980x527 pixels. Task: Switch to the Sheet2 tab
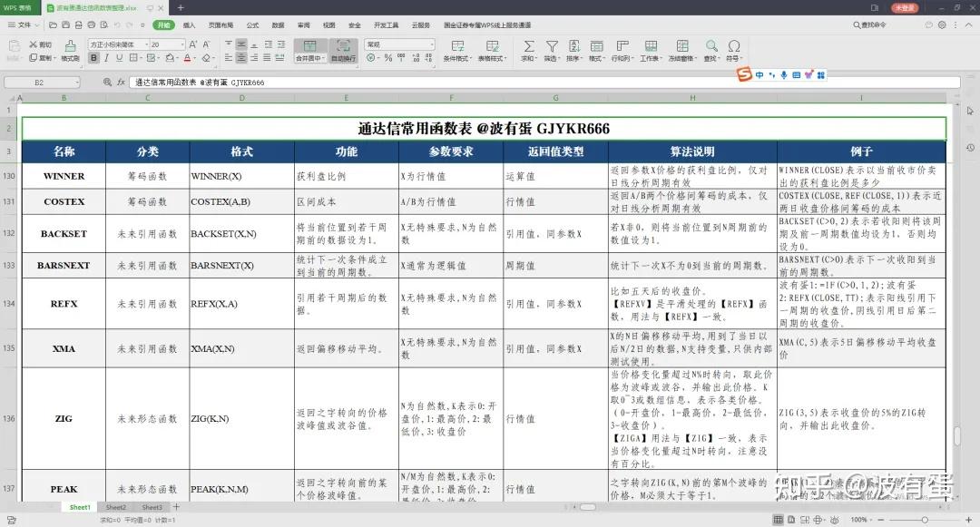point(115,507)
